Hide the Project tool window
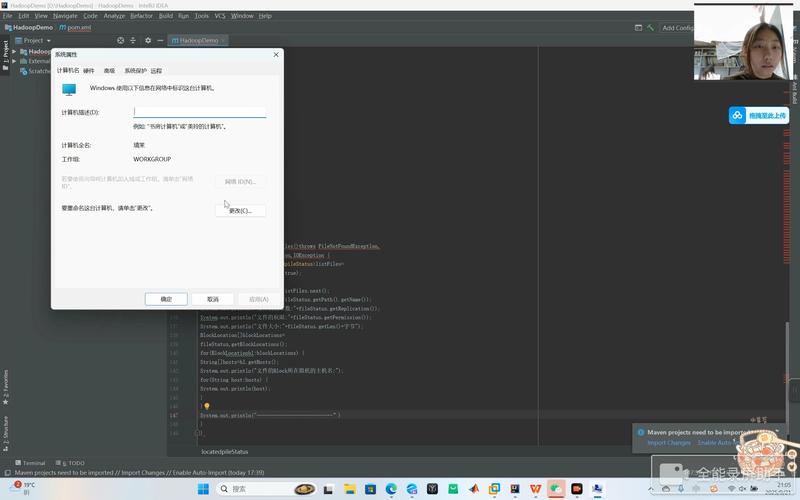The width and height of the screenshot is (800, 500). (x=160, y=40)
